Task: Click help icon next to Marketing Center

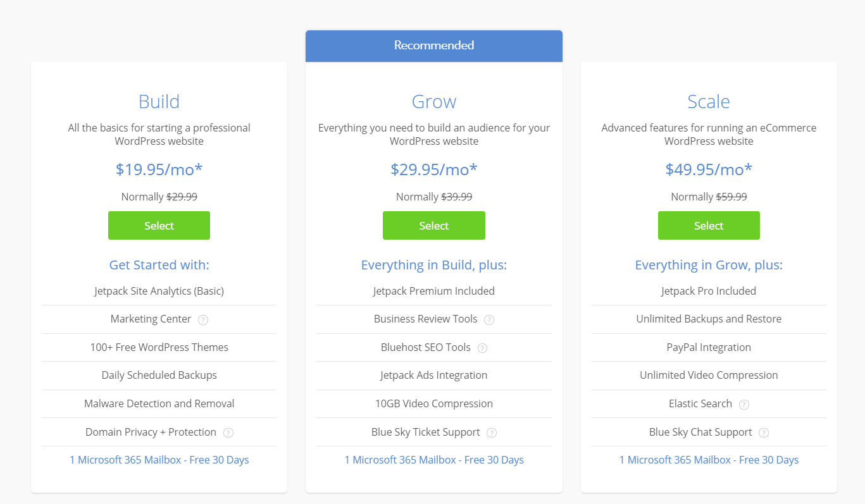Action: tap(203, 320)
